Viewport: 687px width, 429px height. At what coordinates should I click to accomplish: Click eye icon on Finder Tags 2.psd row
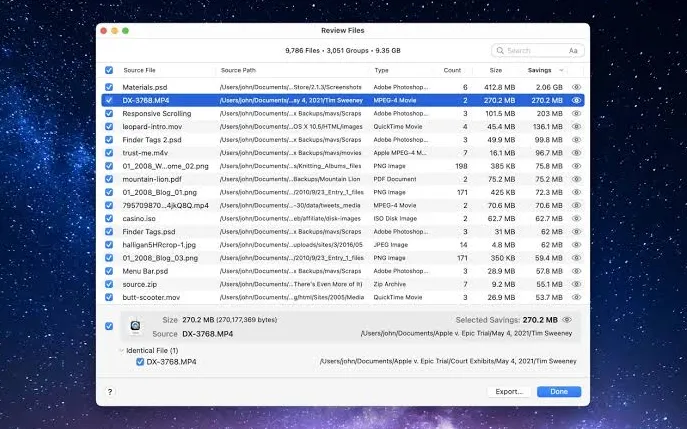576,140
